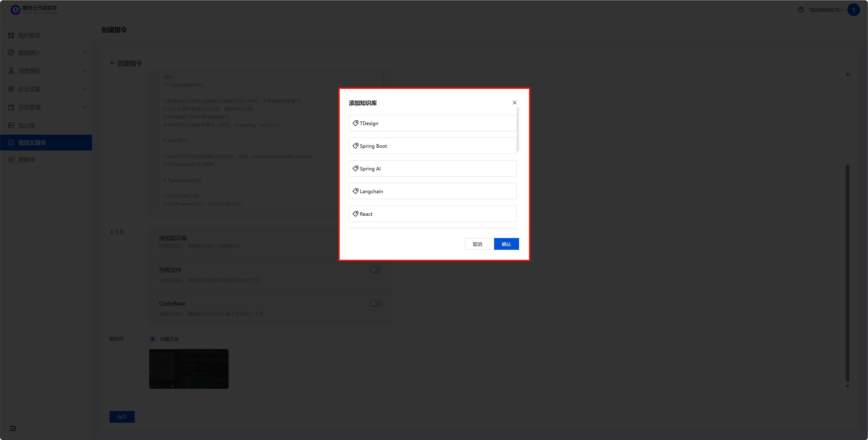
Task: Click the tag icon beside Langchain
Action: pos(355,191)
